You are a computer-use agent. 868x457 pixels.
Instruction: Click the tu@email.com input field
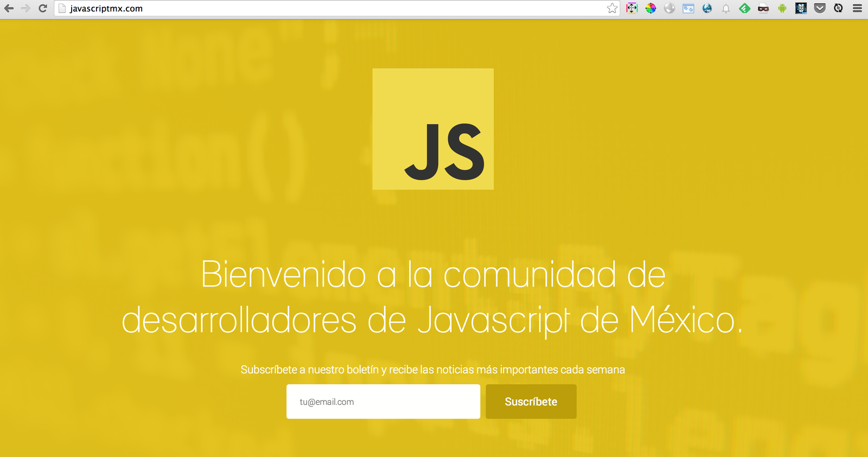coord(383,402)
